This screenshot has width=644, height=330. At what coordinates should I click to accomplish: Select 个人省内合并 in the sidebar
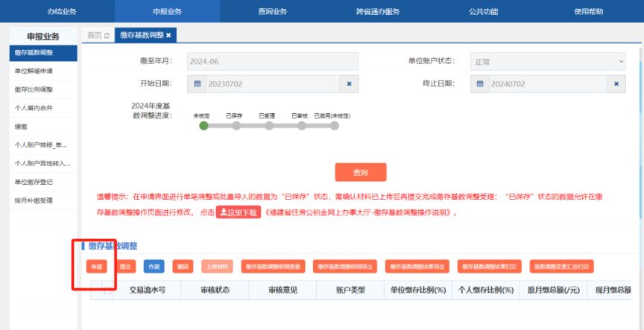click(x=34, y=108)
